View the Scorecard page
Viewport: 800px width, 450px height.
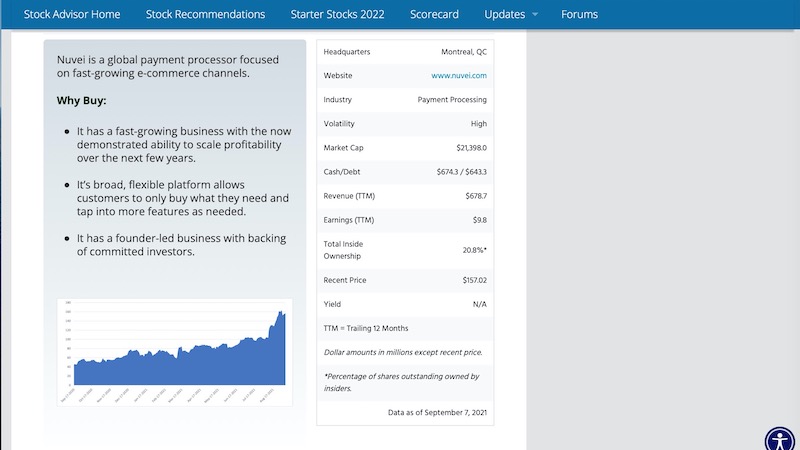434,14
